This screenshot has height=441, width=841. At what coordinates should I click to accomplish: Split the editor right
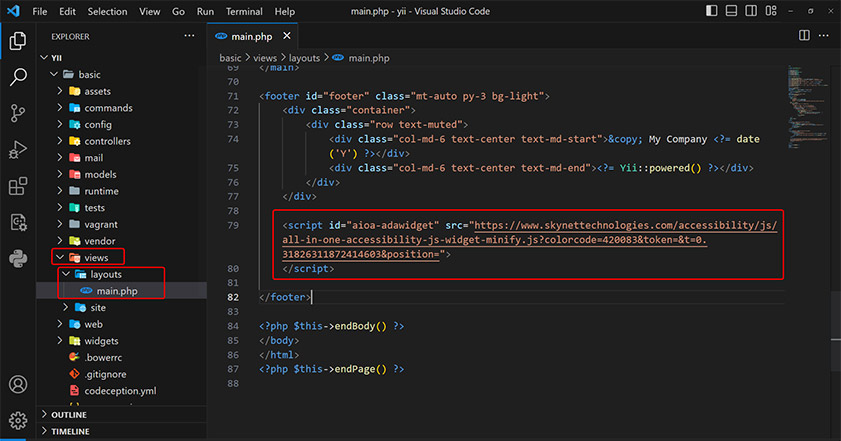click(x=804, y=35)
